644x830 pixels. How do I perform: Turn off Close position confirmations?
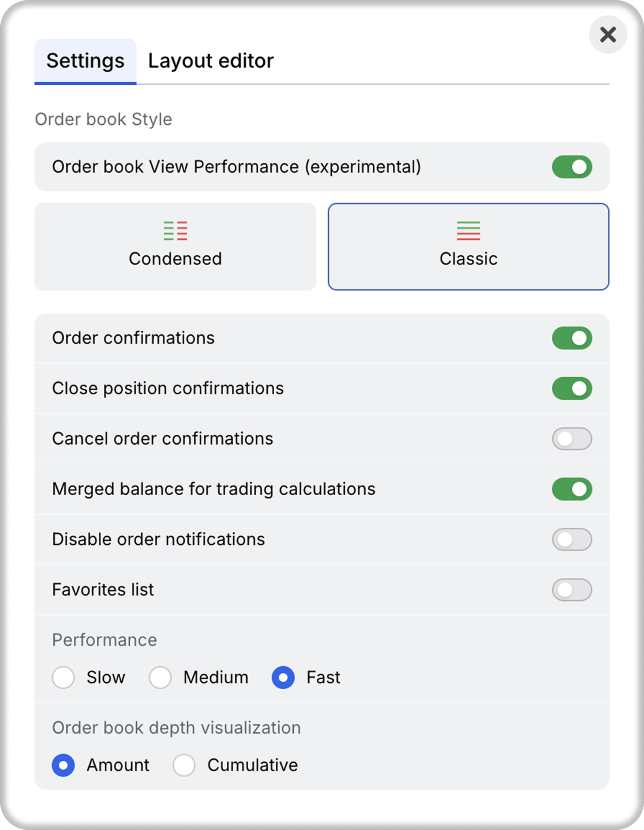click(572, 388)
